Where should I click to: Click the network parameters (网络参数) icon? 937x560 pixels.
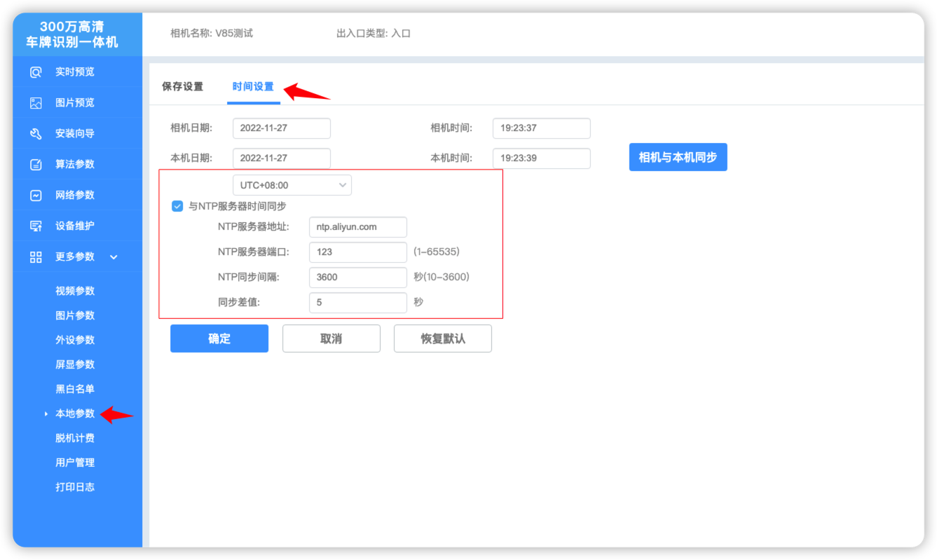point(36,196)
